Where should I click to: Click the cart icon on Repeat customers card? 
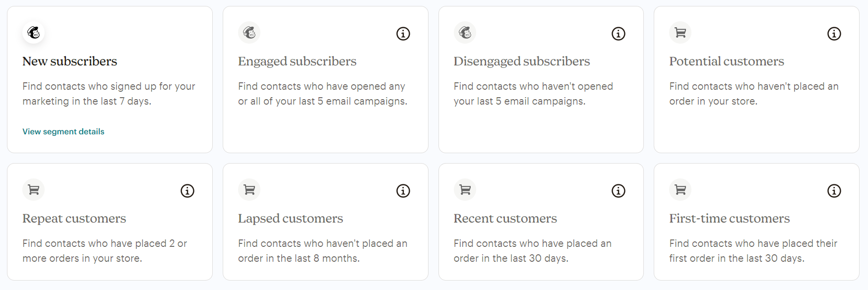coord(33,189)
